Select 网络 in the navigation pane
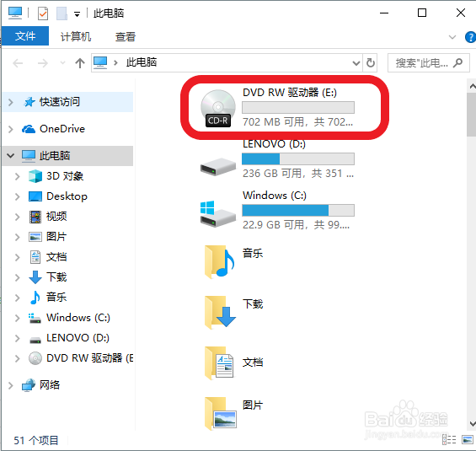The width and height of the screenshot is (476, 451). (50, 385)
